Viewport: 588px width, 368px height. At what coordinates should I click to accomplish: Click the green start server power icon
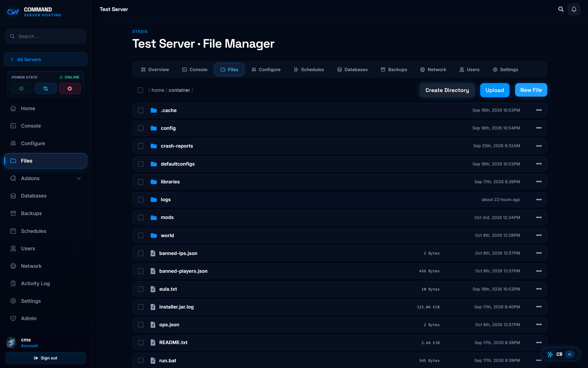point(21,89)
